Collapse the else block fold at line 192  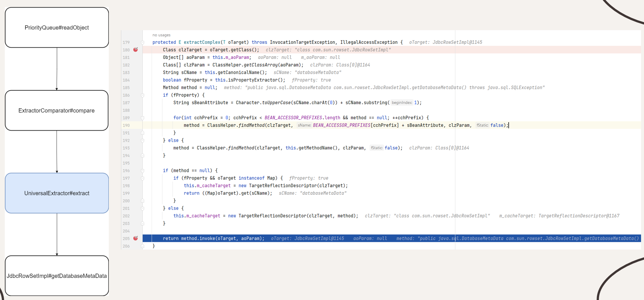[x=143, y=140]
